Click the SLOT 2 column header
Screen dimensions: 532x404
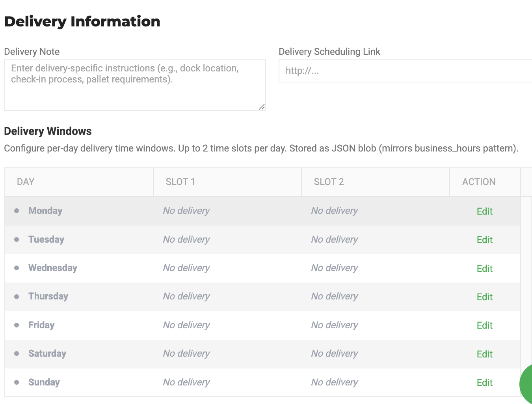pos(329,182)
